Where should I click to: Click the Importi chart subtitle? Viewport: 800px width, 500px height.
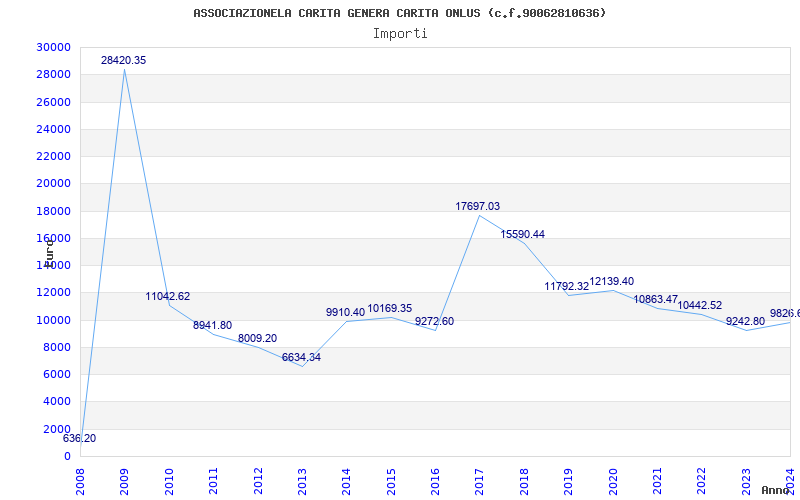click(x=400, y=34)
